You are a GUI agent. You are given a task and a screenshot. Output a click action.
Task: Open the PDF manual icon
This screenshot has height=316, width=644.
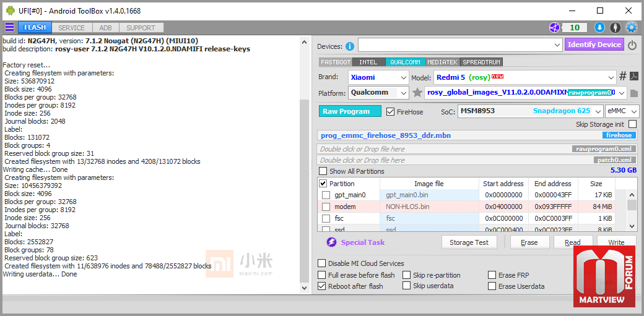point(634,77)
